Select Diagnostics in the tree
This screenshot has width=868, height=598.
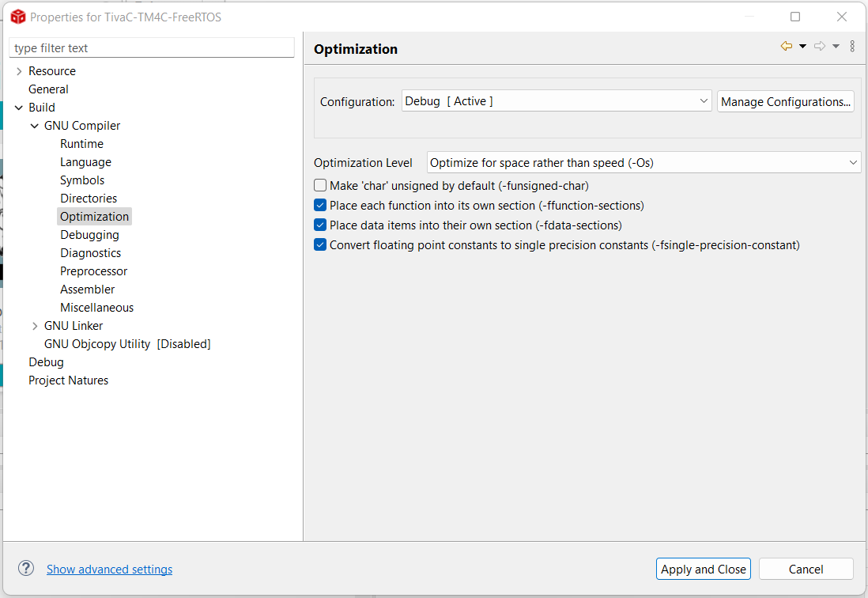pos(91,253)
